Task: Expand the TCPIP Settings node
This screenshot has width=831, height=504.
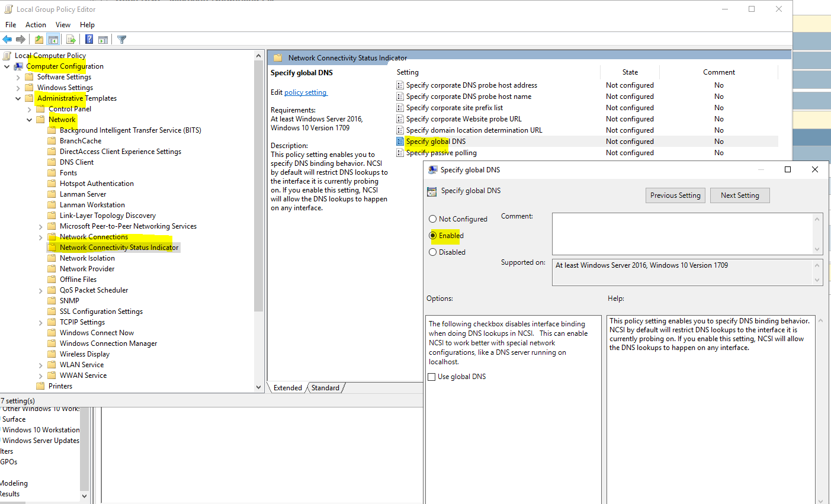Action: [x=40, y=322]
